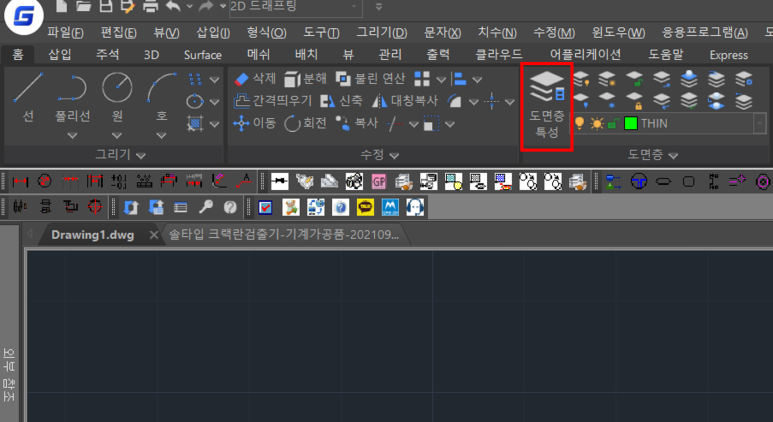Open the 파일(F) menu

click(65, 33)
